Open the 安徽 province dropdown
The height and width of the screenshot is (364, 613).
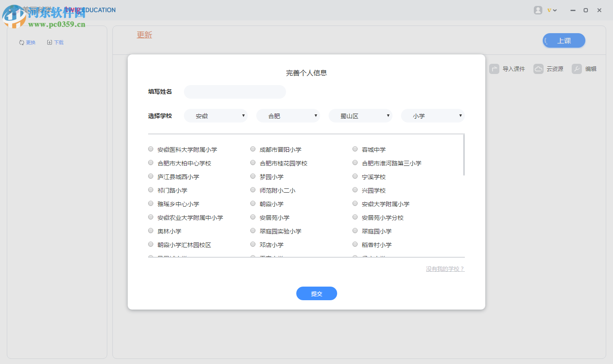coord(215,115)
